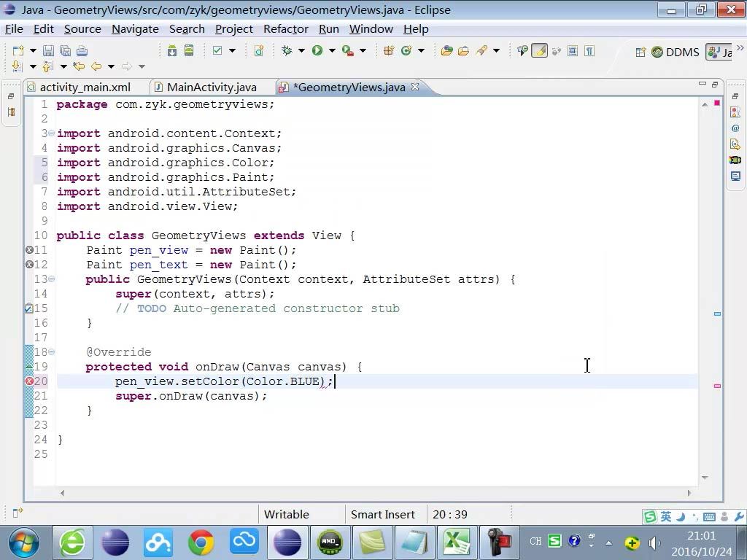Click the New Java Class icon
This screenshot has height=560, width=747.
(x=406, y=50)
